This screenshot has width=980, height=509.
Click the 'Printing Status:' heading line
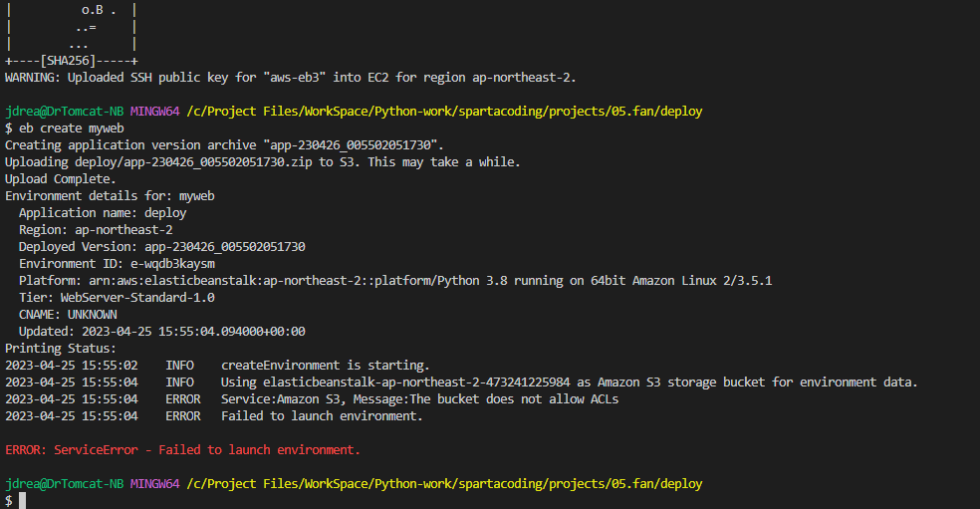(x=61, y=349)
